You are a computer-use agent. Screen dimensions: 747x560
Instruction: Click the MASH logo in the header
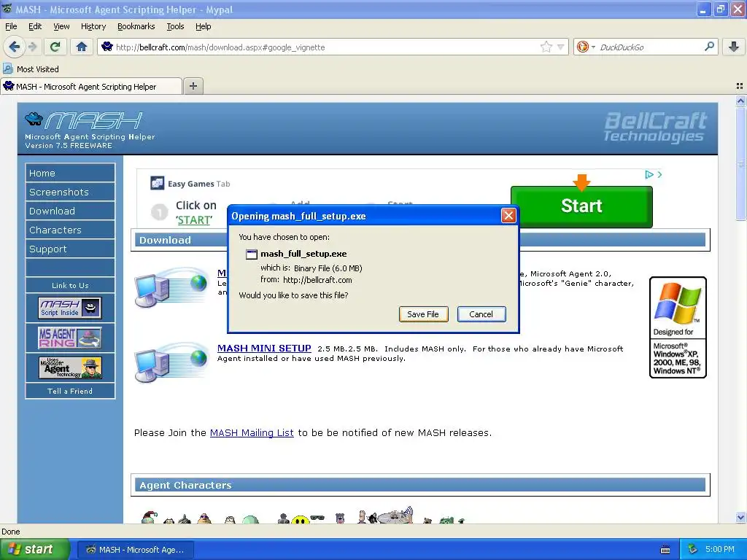point(84,120)
